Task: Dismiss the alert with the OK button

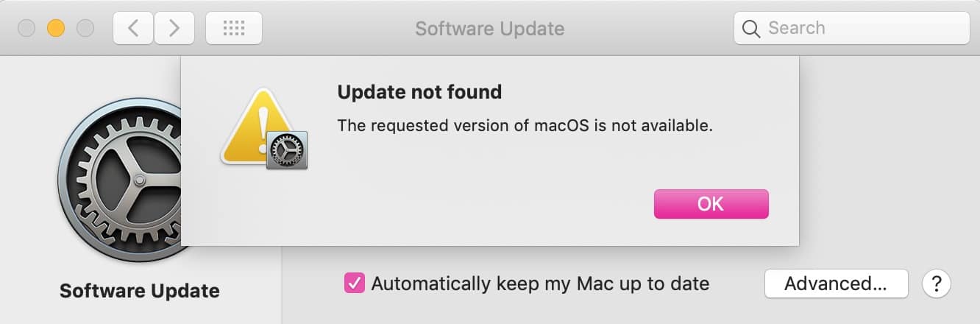Action: coord(711,204)
